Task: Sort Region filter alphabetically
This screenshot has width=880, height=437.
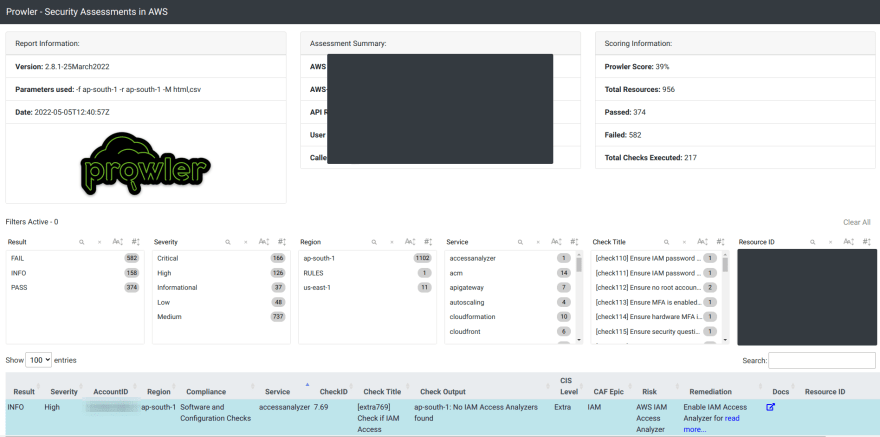Action: (x=410, y=242)
